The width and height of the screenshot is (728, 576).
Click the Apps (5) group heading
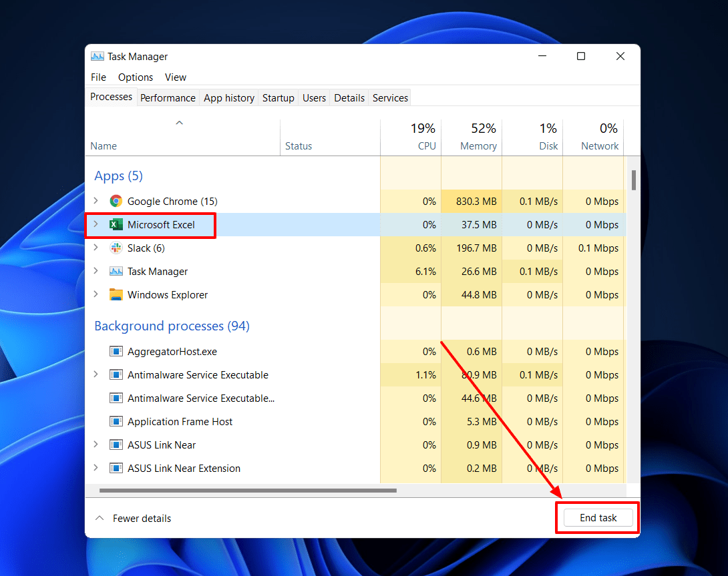[x=118, y=176]
